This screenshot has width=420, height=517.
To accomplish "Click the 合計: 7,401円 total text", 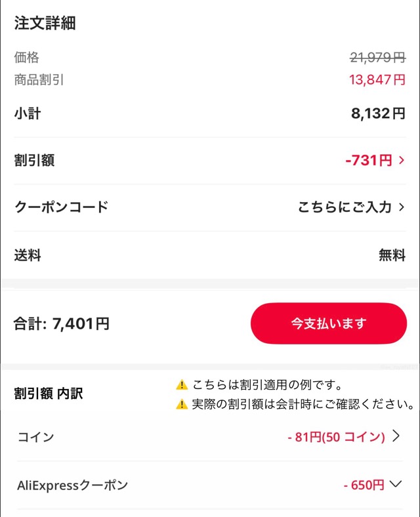I will (x=62, y=323).
